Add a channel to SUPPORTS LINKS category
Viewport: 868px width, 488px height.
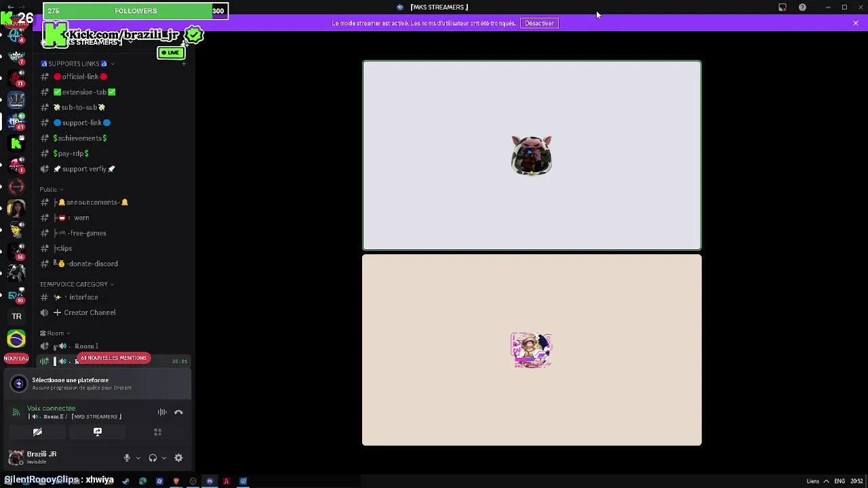(184, 64)
